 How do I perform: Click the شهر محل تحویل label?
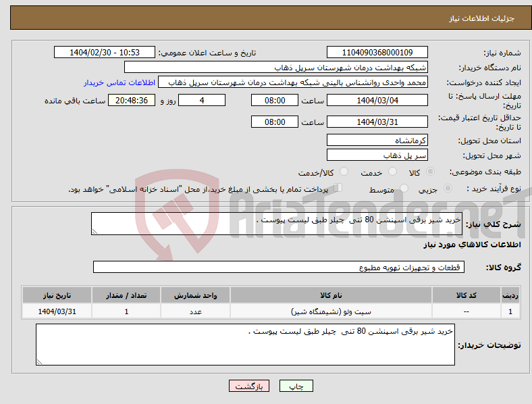pyautogui.click(x=492, y=155)
